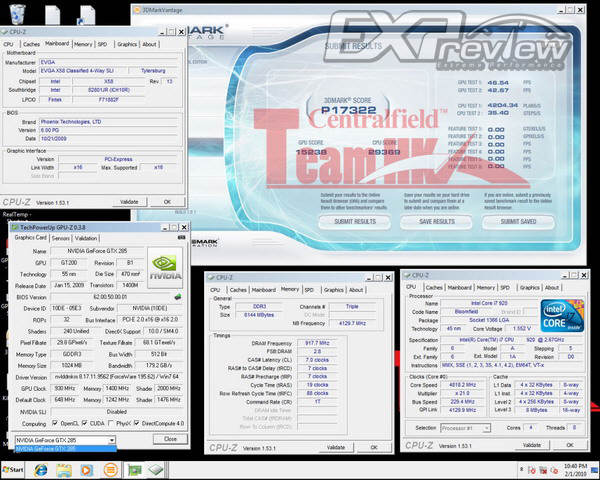This screenshot has height=480, width=600.
Task: Open Internet Explorer from the taskbar
Action: tap(41, 470)
